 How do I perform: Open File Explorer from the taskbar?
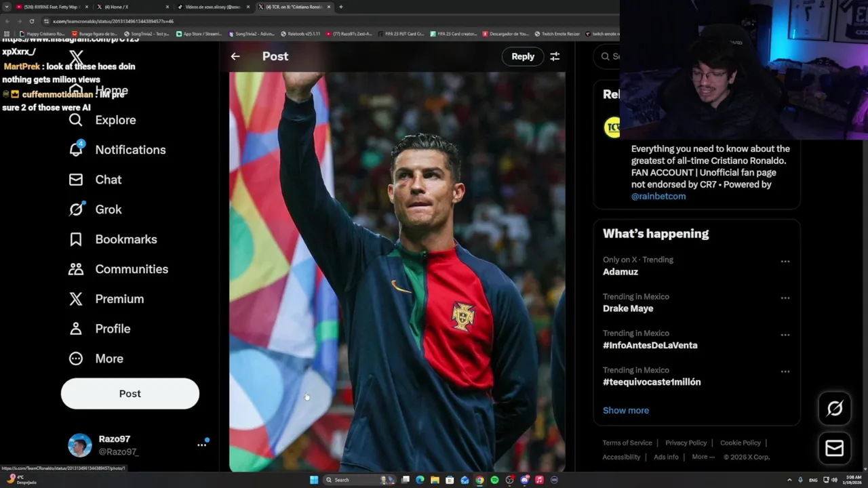click(435, 480)
